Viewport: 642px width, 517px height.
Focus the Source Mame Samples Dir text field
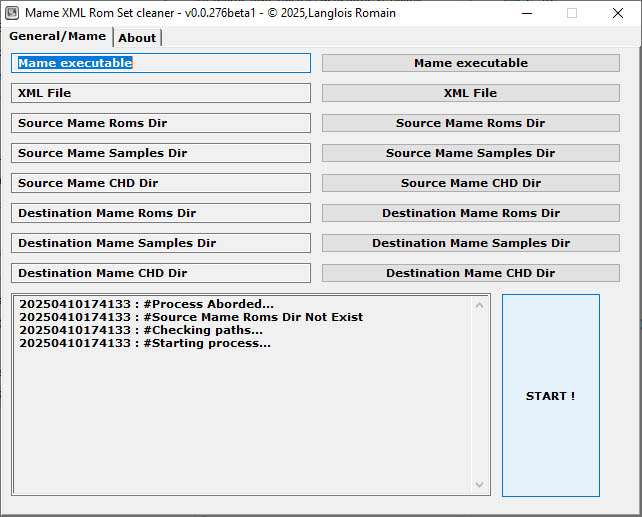[x=161, y=153]
